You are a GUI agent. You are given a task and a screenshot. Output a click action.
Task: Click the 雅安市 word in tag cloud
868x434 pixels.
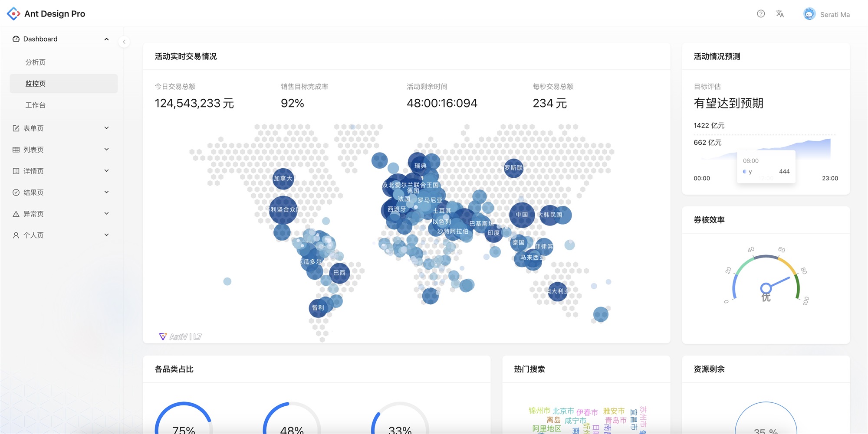(x=614, y=411)
